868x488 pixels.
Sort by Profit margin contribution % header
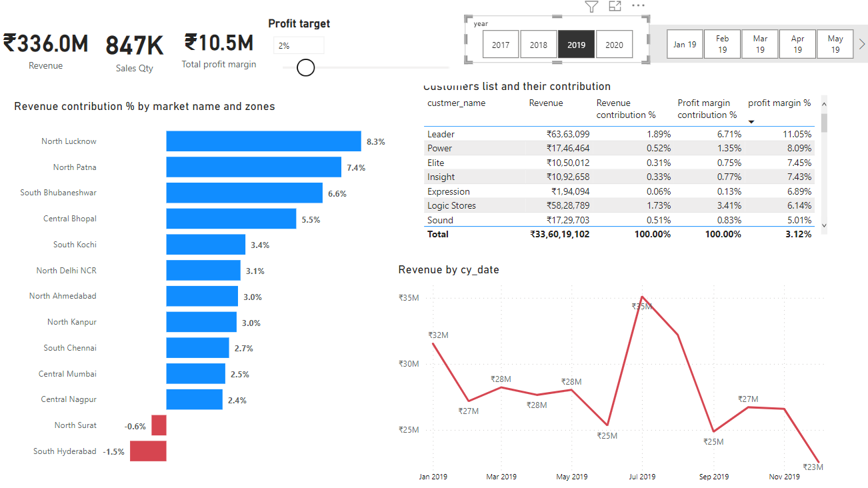707,109
